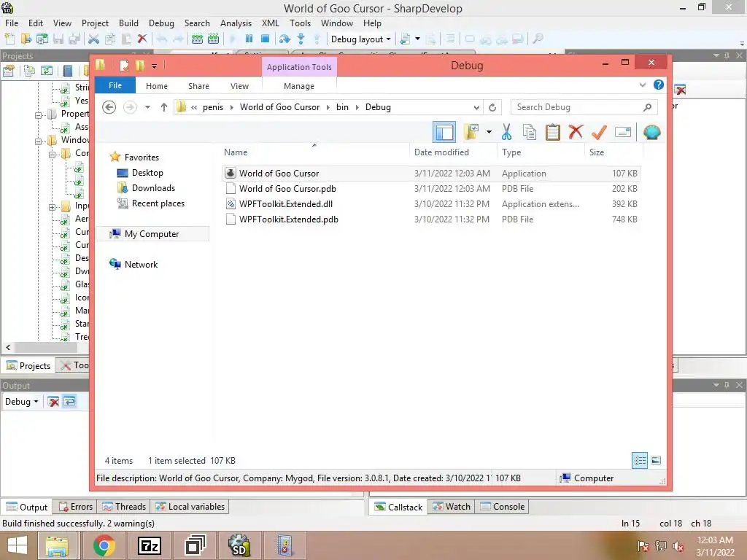Switch Explorer to details view
Image resolution: width=747 pixels, height=560 pixels.
coord(640,460)
